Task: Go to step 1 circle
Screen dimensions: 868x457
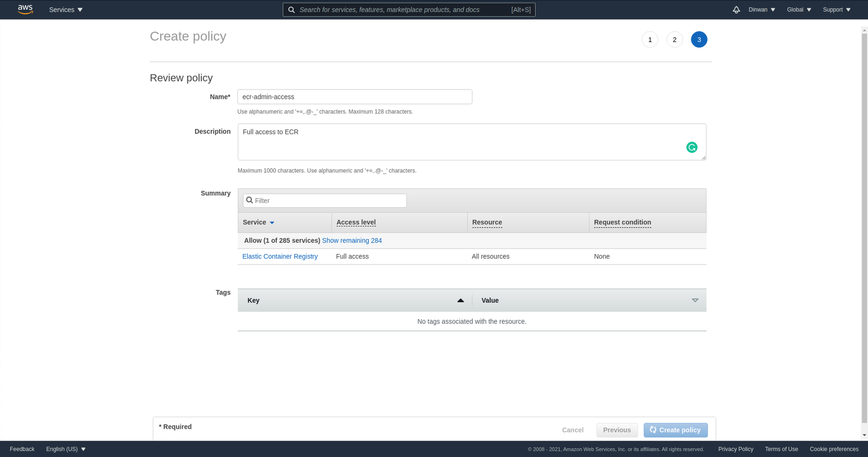Action: point(650,39)
